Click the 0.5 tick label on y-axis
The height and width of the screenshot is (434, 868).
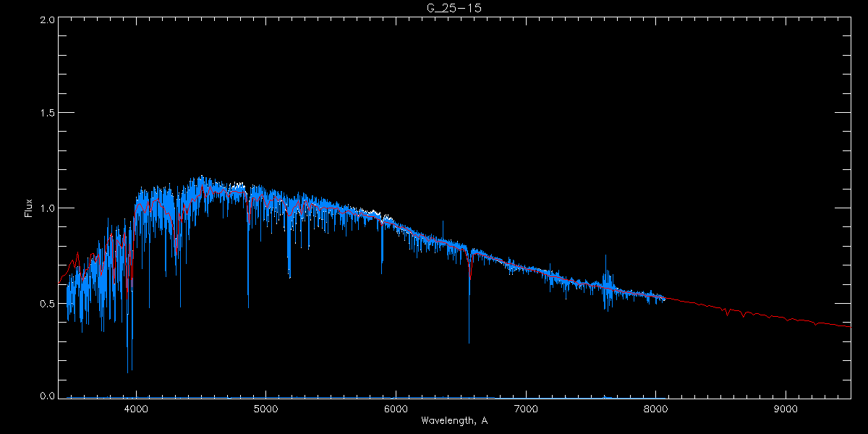click(x=47, y=303)
